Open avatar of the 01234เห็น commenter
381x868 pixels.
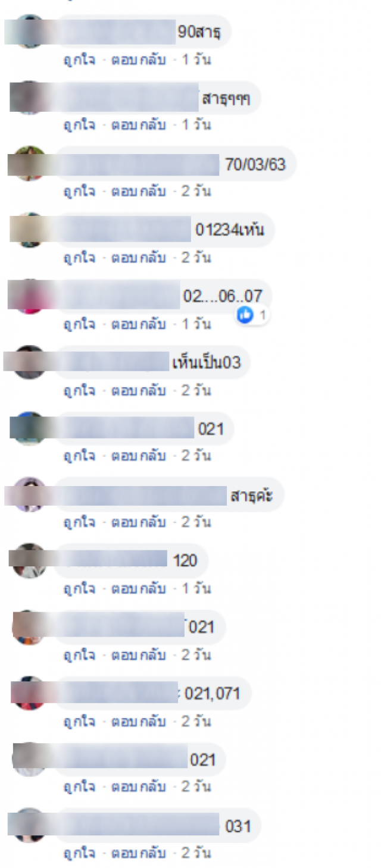click(x=29, y=230)
